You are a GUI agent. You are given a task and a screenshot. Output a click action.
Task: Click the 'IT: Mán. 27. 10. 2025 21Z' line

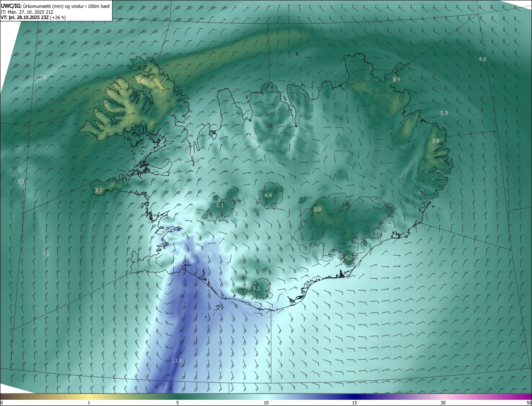[27, 12]
